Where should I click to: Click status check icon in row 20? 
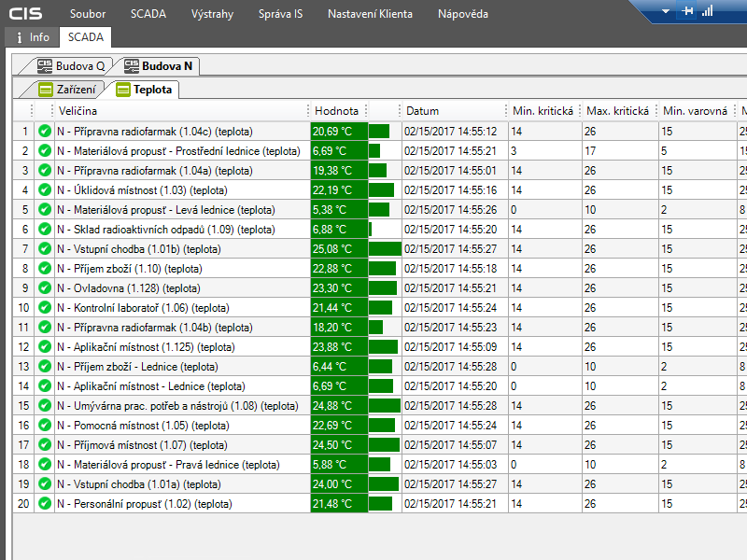click(x=44, y=504)
